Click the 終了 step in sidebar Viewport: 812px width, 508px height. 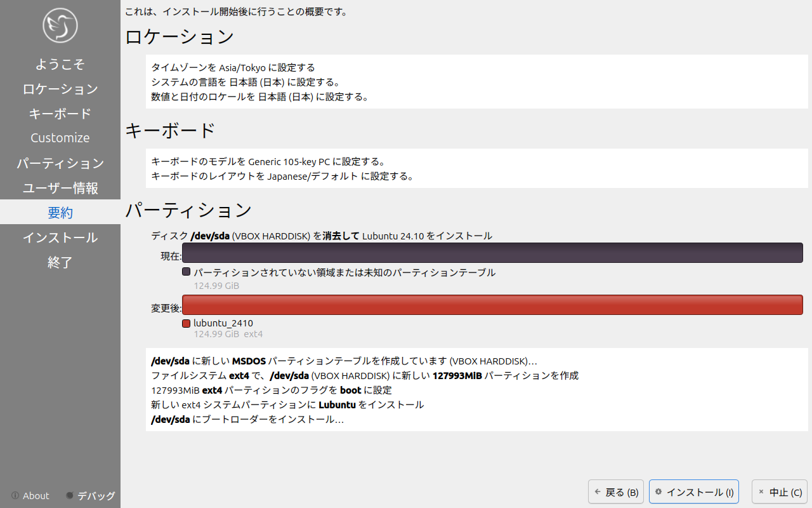pos(60,262)
